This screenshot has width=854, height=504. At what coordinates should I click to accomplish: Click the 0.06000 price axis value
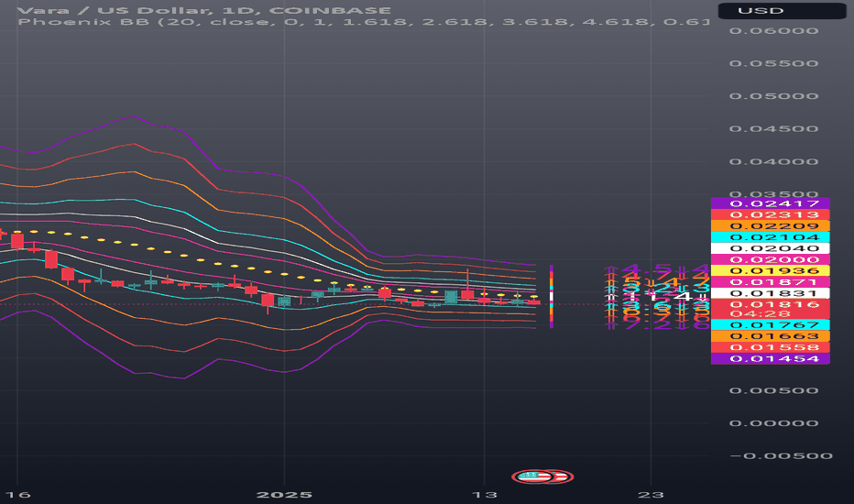(x=773, y=30)
